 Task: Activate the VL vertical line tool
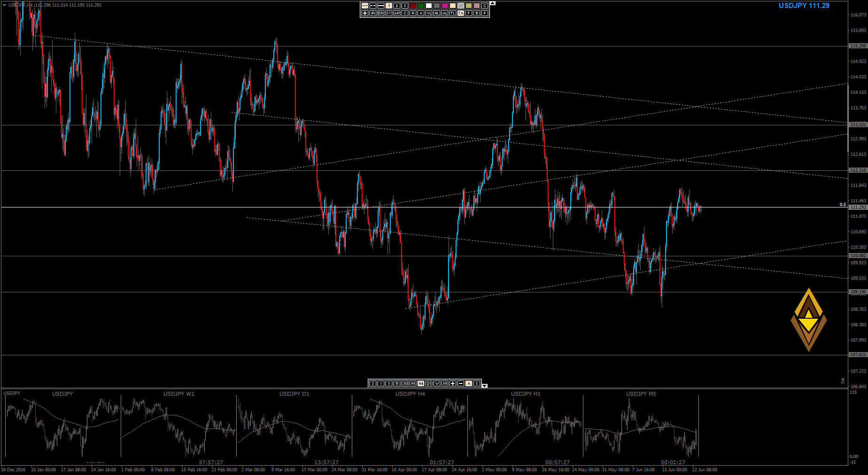[429, 13]
